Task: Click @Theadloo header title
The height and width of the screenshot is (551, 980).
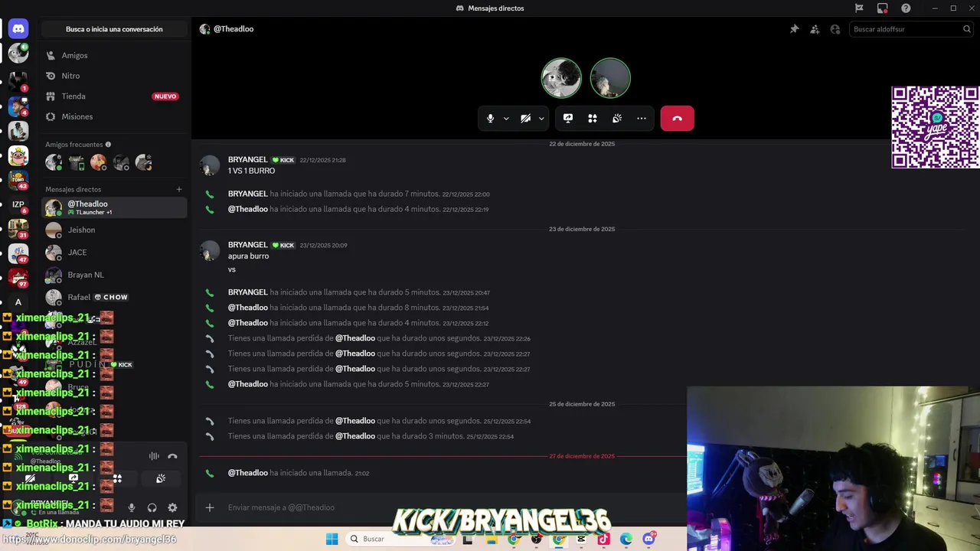Action: click(233, 29)
